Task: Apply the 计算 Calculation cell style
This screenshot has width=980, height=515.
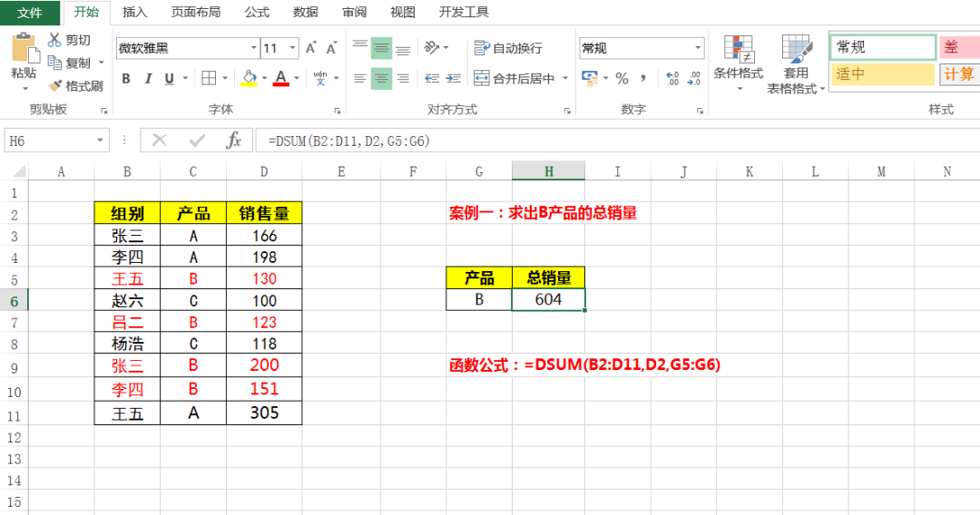Action: (x=959, y=74)
